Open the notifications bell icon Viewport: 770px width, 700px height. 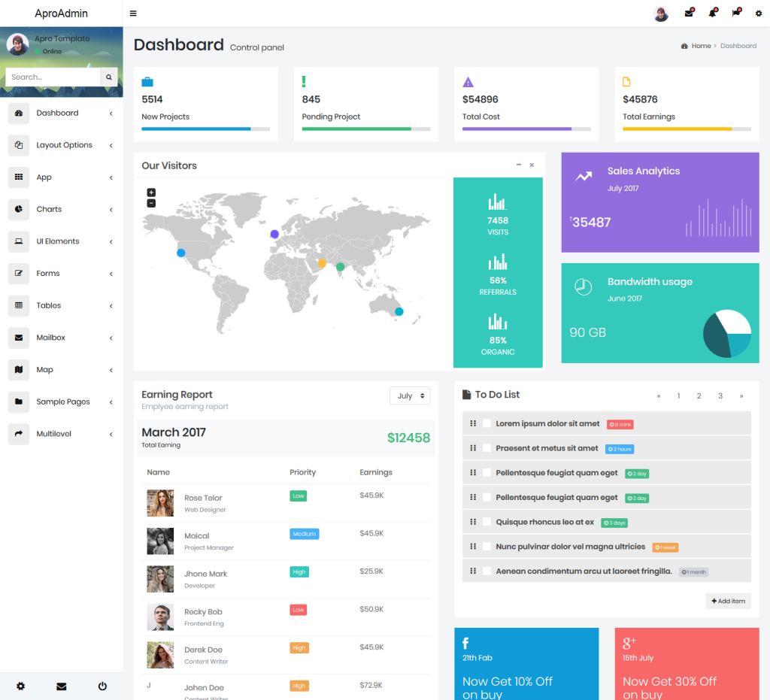[712, 14]
